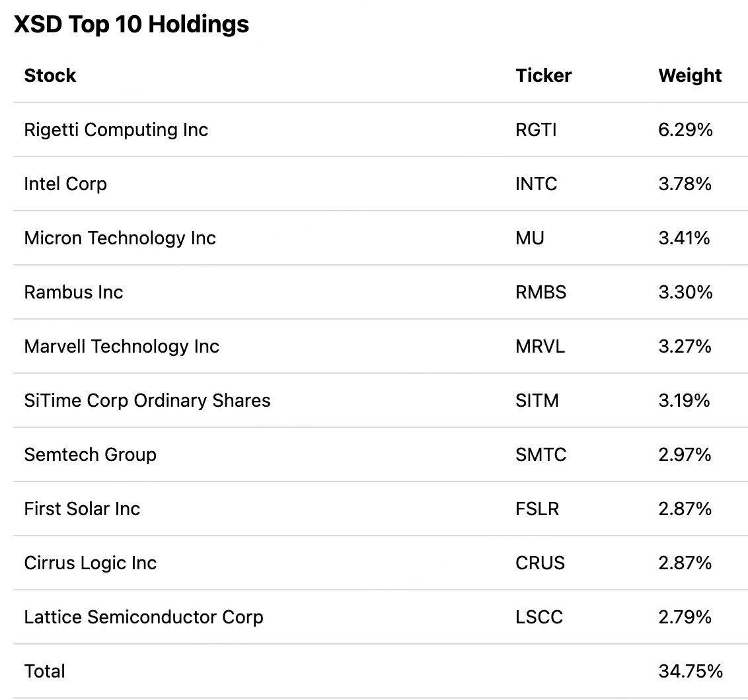The height and width of the screenshot is (700, 748).
Task: Click the 34.75% total weight value
Action: click(x=691, y=671)
